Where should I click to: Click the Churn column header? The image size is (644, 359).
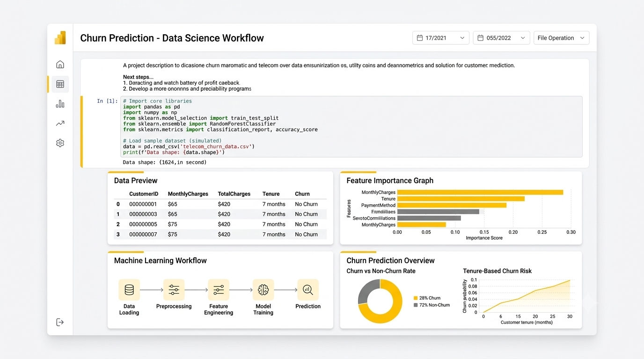point(302,194)
